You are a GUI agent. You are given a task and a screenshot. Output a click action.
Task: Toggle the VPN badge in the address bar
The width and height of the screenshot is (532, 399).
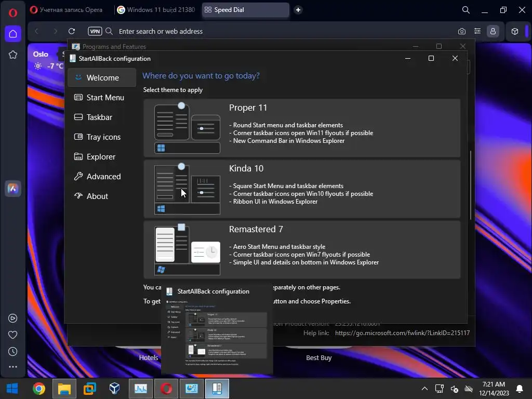(x=95, y=31)
